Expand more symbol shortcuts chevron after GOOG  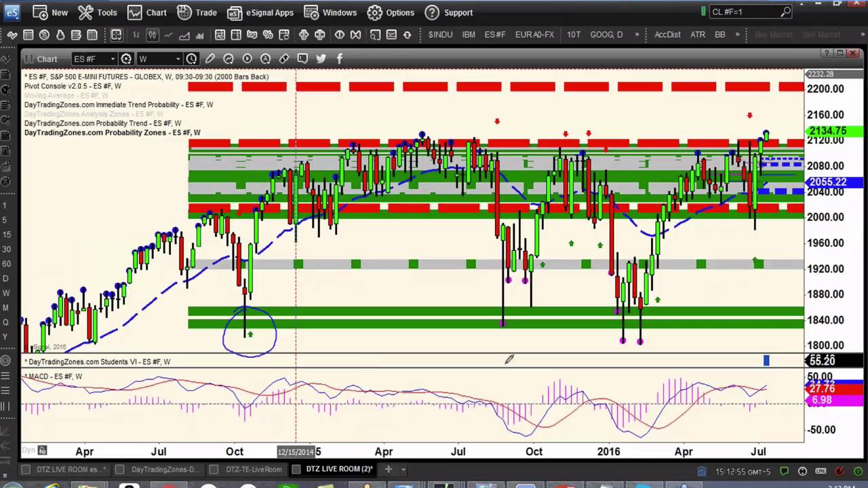[637, 35]
